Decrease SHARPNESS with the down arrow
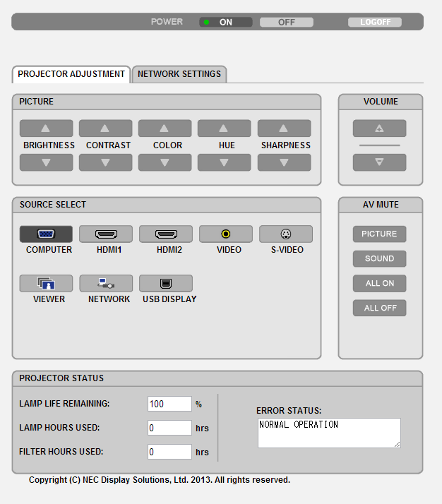 click(284, 162)
